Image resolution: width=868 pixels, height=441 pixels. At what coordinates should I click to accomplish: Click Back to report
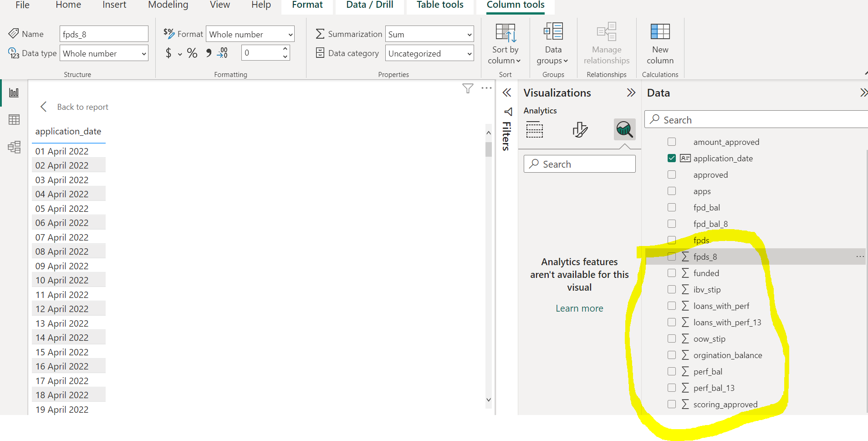[82, 107]
